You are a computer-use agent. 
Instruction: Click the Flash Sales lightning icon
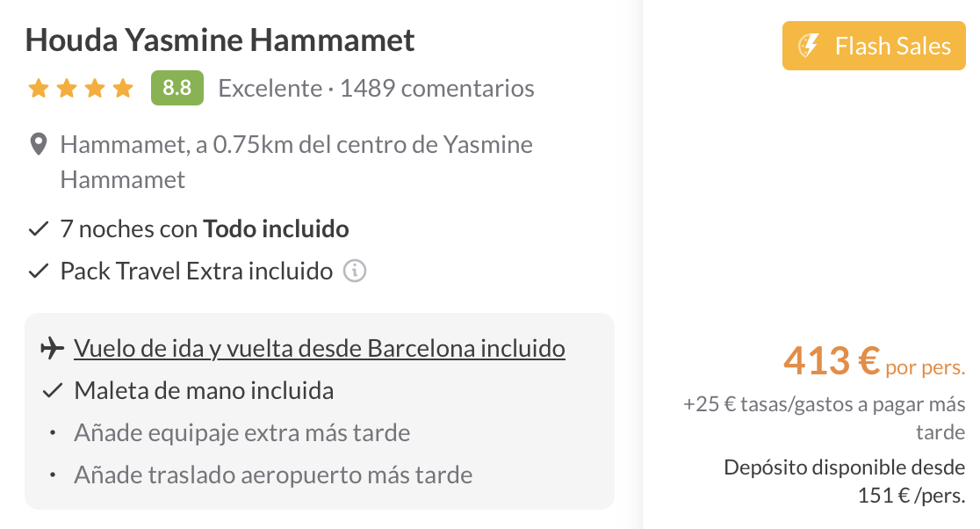[x=807, y=47]
